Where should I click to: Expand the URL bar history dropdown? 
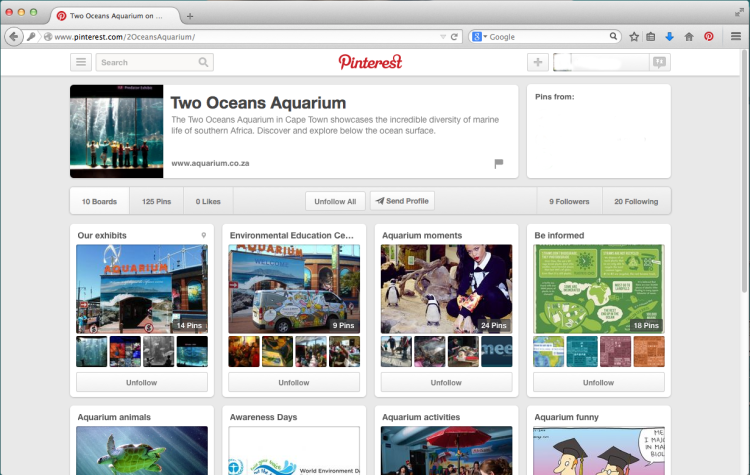tap(443, 36)
